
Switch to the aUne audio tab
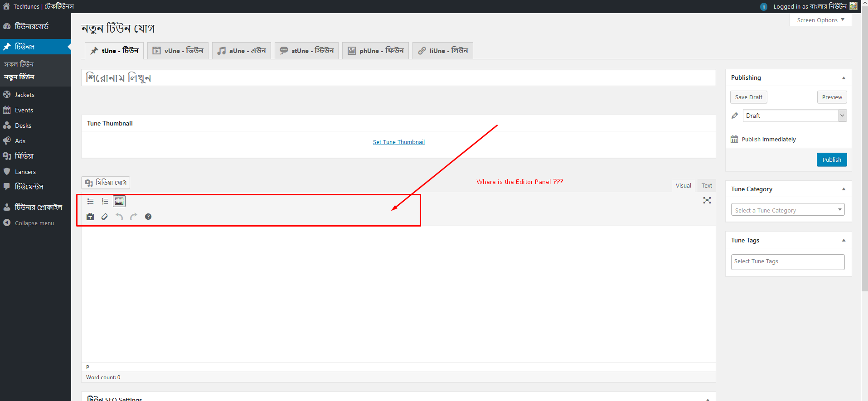(241, 51)
